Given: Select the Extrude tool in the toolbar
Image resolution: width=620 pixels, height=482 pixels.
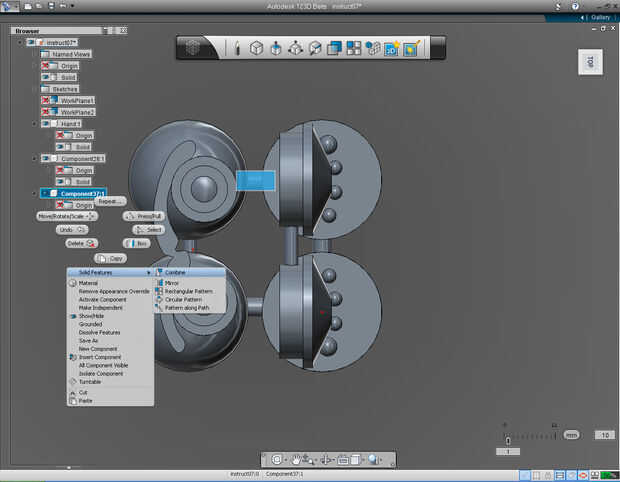Looking at the screenshot, I should (276, 48).
